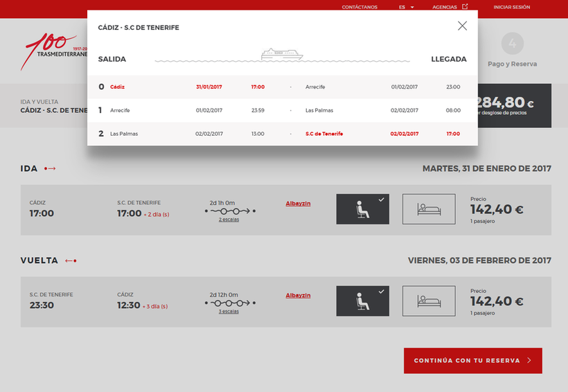Image resolution: width=568 pixels, height=392 pixels.
Task: Show the 2 escalas details link
Action: (229, 220)
